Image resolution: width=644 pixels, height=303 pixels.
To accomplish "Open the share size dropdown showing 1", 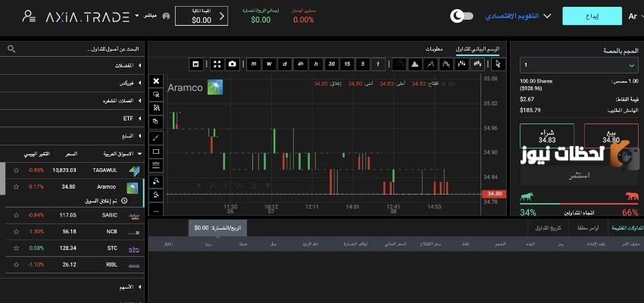I will pyautogui.click(x=579, y=65).
